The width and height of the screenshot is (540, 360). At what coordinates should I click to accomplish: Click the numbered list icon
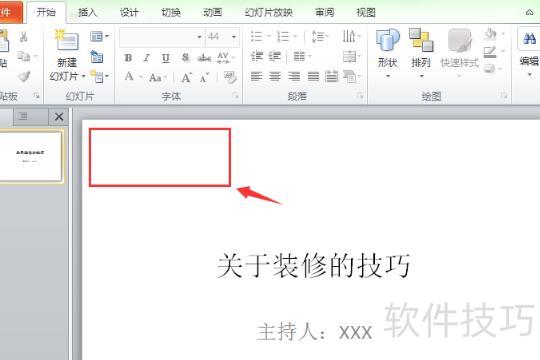283,36
